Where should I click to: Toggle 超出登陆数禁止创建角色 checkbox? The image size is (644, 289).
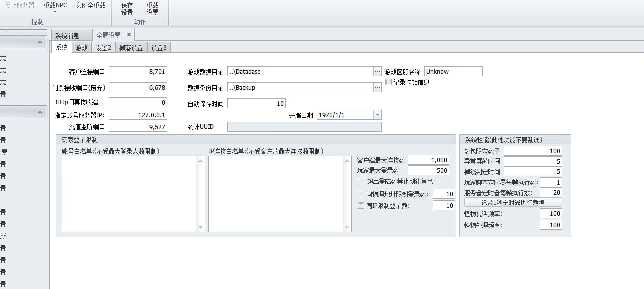point(362,181)
